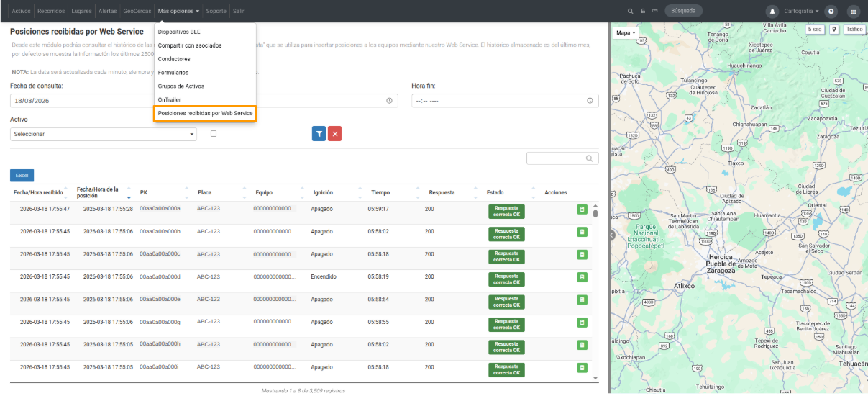Sort table by Equipo column

(280, 192)
